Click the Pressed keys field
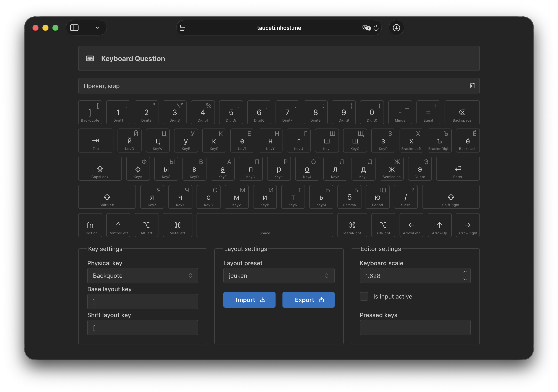The width and height of the screenshot is (558, 392). coord(415,327)
